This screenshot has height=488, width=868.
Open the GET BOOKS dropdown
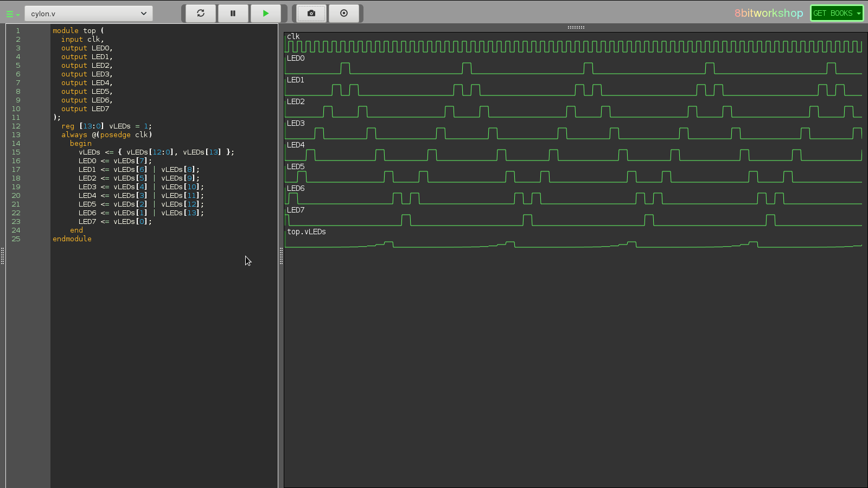[x=836, y=13]
